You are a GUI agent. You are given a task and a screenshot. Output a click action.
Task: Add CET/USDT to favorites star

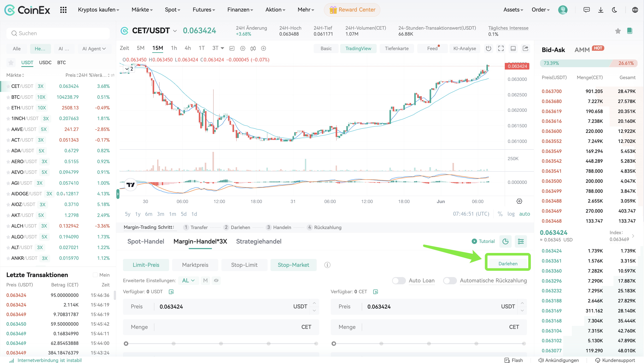(x=618, y=31)
